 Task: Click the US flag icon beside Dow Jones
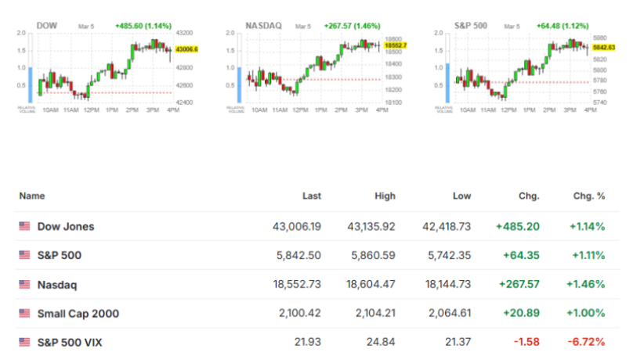coord(24,226)
